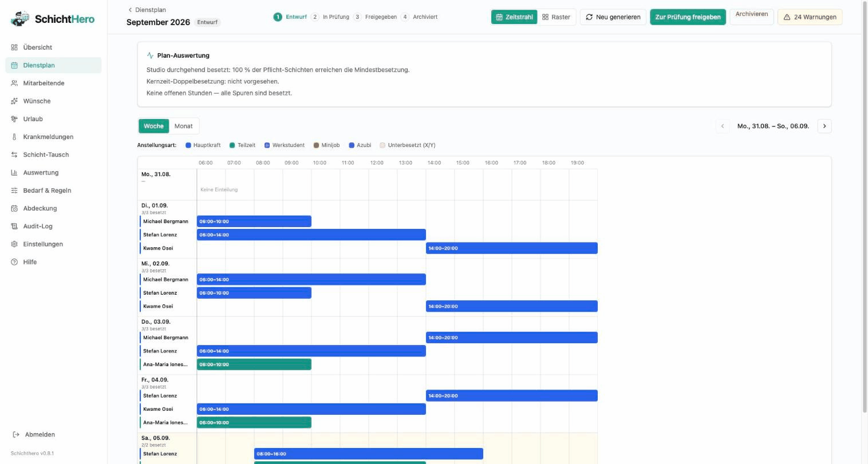Click the Zeitstrahl calendar icon
This screenshot has width=868, height=464.
(x=499, y=17)
